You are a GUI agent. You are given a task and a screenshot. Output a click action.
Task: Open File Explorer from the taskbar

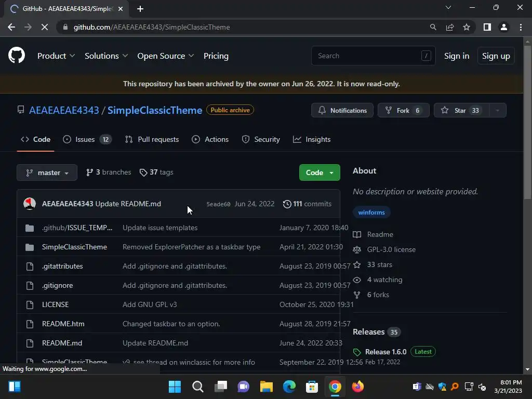(x=267, y=387)
